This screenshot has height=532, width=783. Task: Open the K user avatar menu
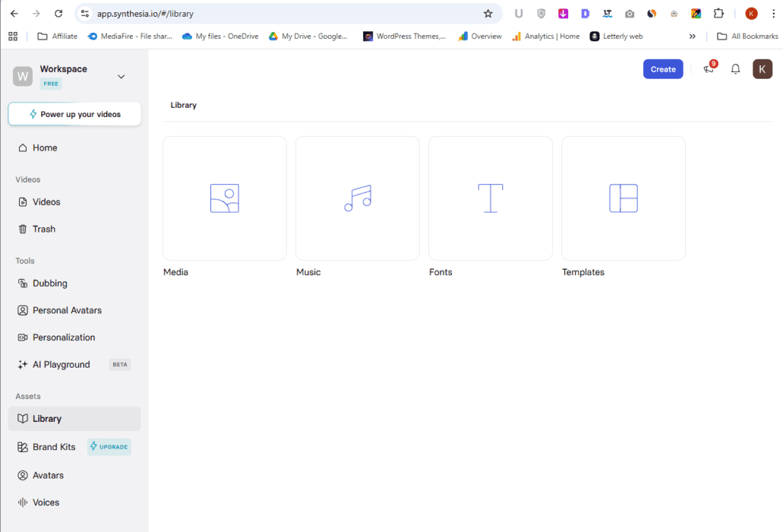tap(762, 69)
